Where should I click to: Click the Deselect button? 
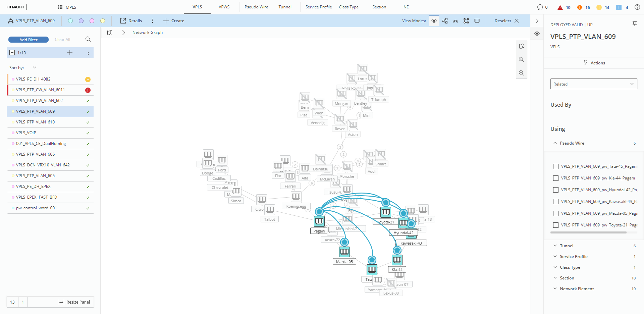[506, 21]
